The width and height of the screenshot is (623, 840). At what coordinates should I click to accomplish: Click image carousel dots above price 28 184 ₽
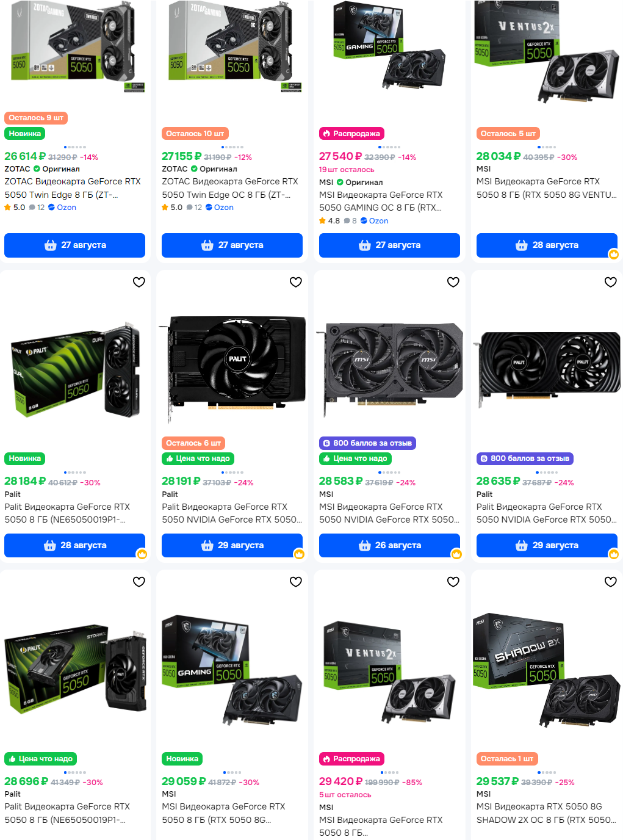point(75,472)
